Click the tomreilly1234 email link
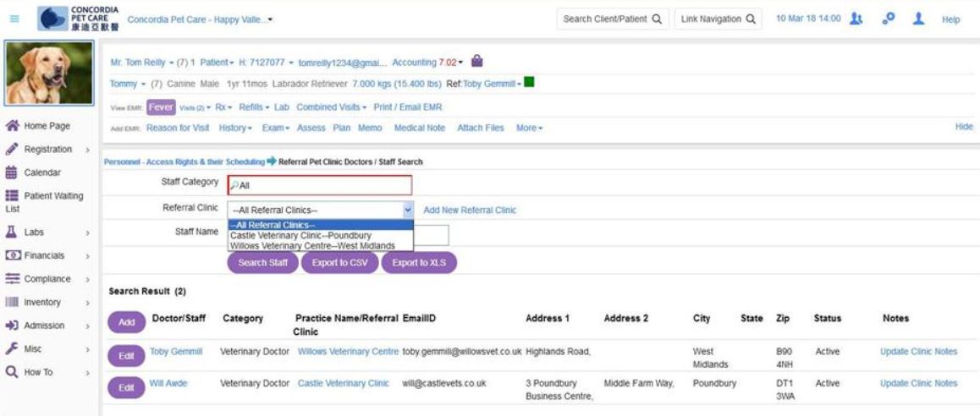Image resolution: width=980 pixels, height=416 pixels. coord(343,63)
